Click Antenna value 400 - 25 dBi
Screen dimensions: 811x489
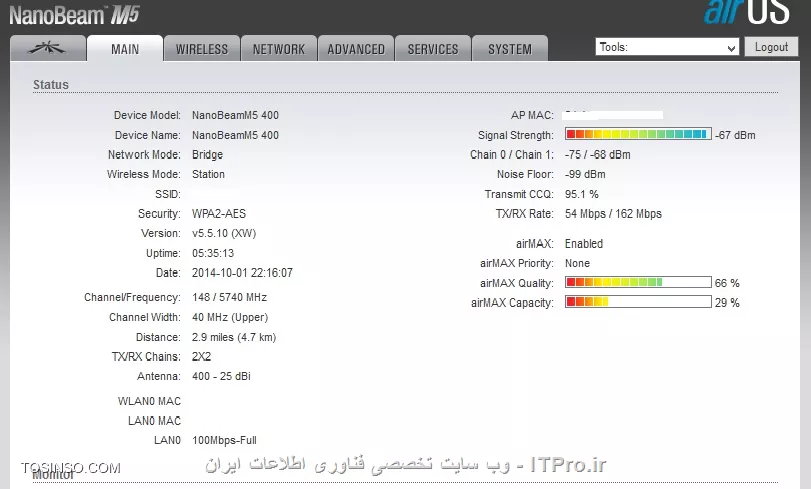coord(221,376)
